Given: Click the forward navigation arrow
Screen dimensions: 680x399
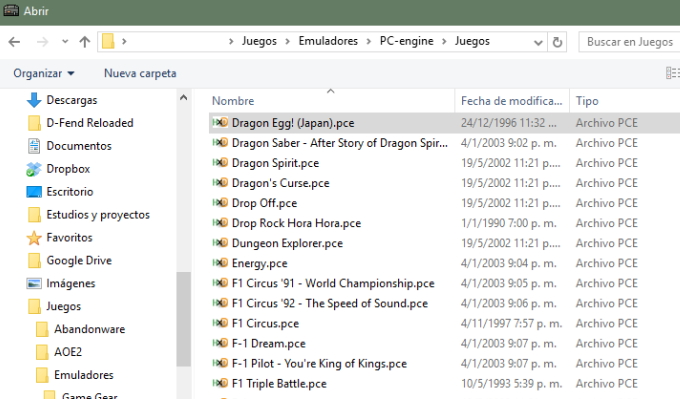Looking at the screenshot, I should coord(42,42).
